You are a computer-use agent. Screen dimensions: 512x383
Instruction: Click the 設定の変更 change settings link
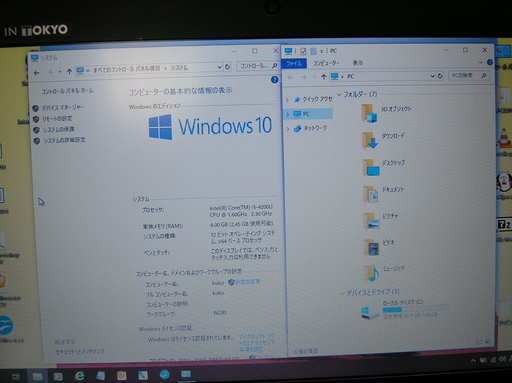tap(248, 282)
